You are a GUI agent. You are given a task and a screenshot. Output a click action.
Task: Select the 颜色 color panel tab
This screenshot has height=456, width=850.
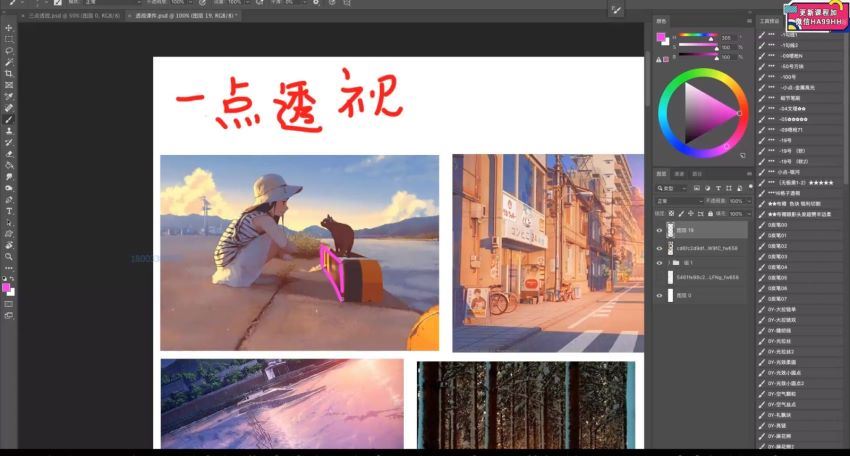661,21
